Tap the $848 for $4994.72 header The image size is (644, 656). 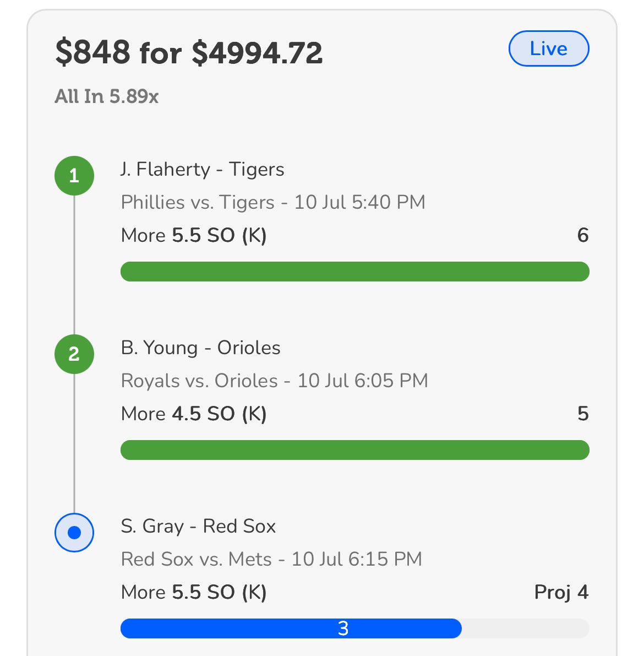tap(189, 53)
